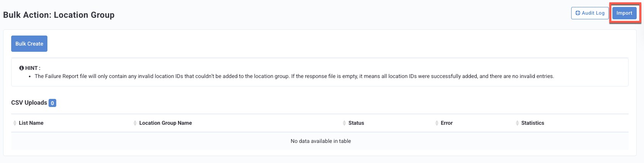
Task: Click the Error column header label
Action: pyautogui.click(x=447, y=123)
